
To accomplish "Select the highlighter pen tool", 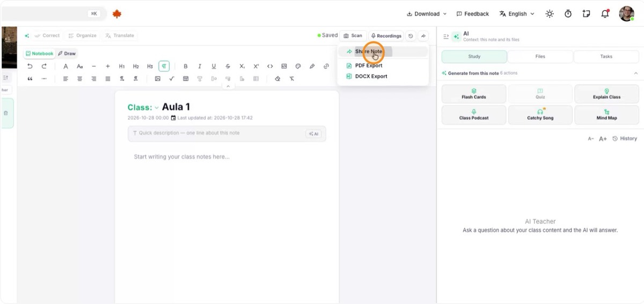I will coord(312,66).
